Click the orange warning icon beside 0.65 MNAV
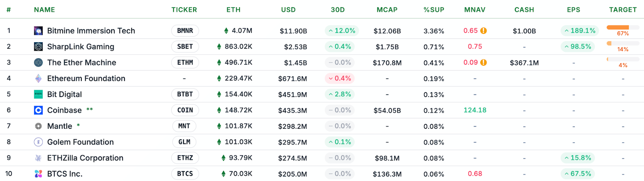The image size is (644, 181). (x=483, y=31)
